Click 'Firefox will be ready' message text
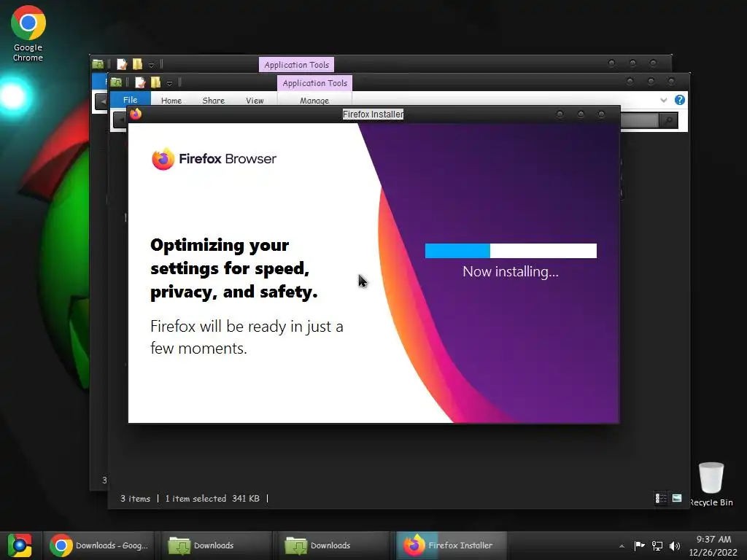This screenshot has height=560, width=747. click(x=247, y=337)
